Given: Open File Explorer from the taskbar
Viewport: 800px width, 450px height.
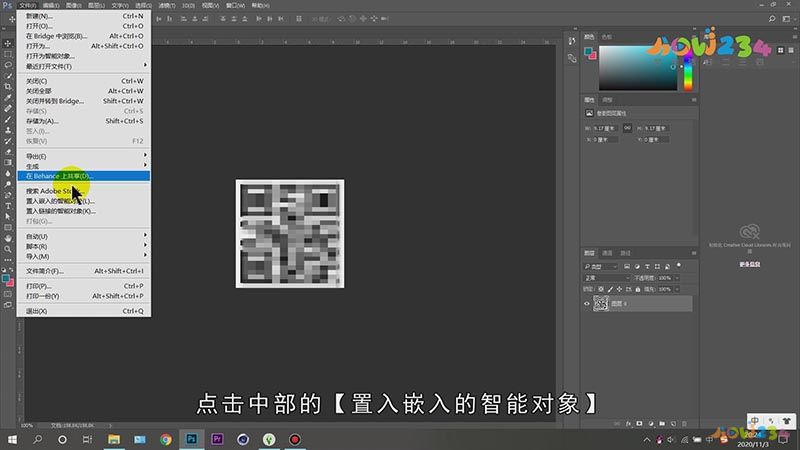Looking at the screenshot, I should tap(114, 439).
